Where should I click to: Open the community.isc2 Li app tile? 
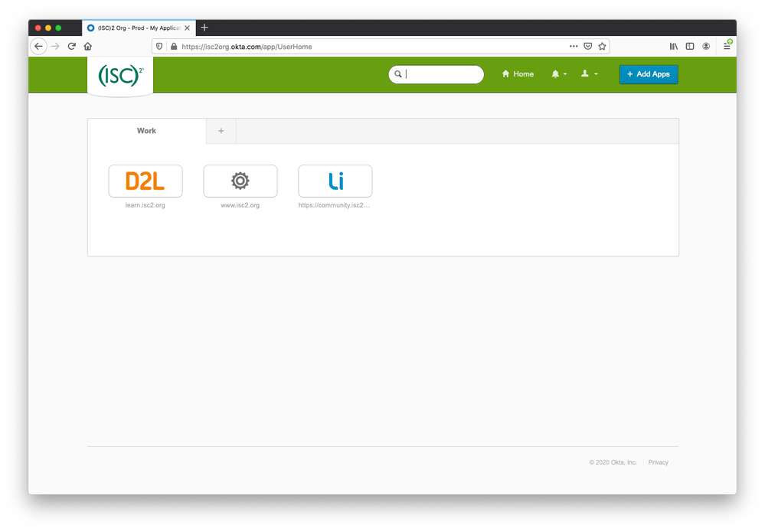pos(335,181)
